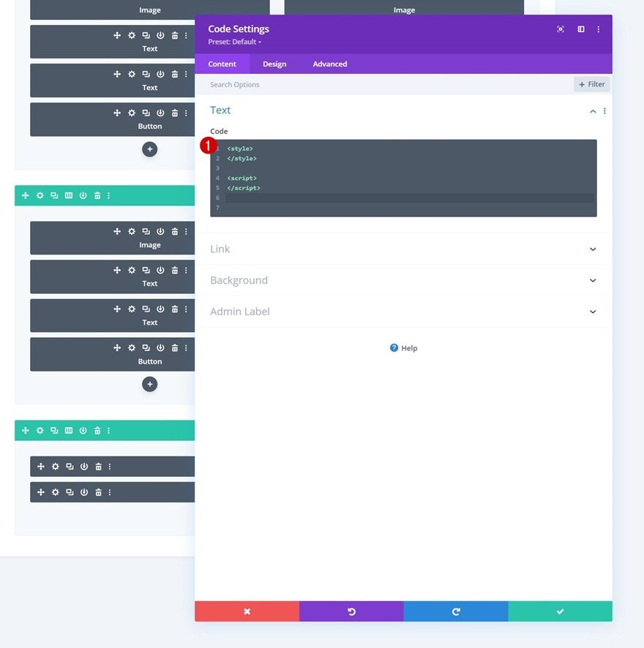Expand the Background settings section
This screenshot has height=648, width=644.
point(593,281)
